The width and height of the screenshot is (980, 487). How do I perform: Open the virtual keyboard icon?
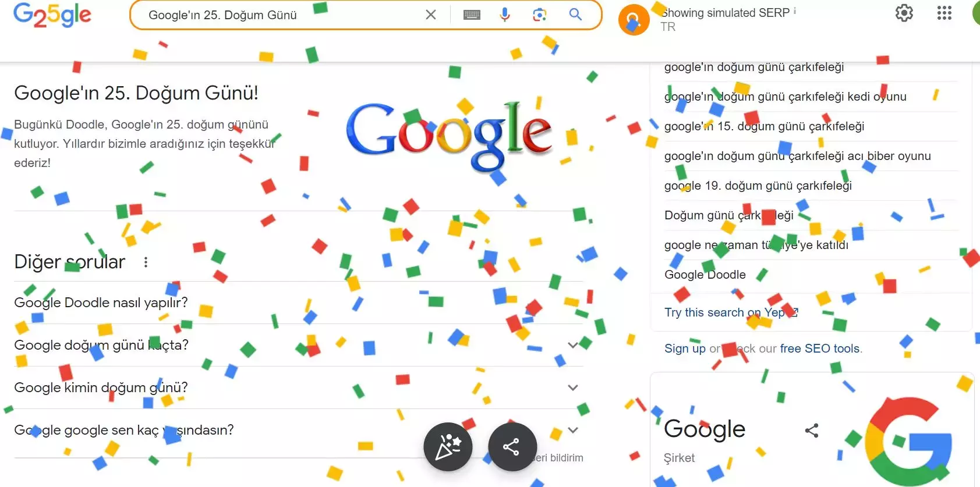[x=472, y=15]
